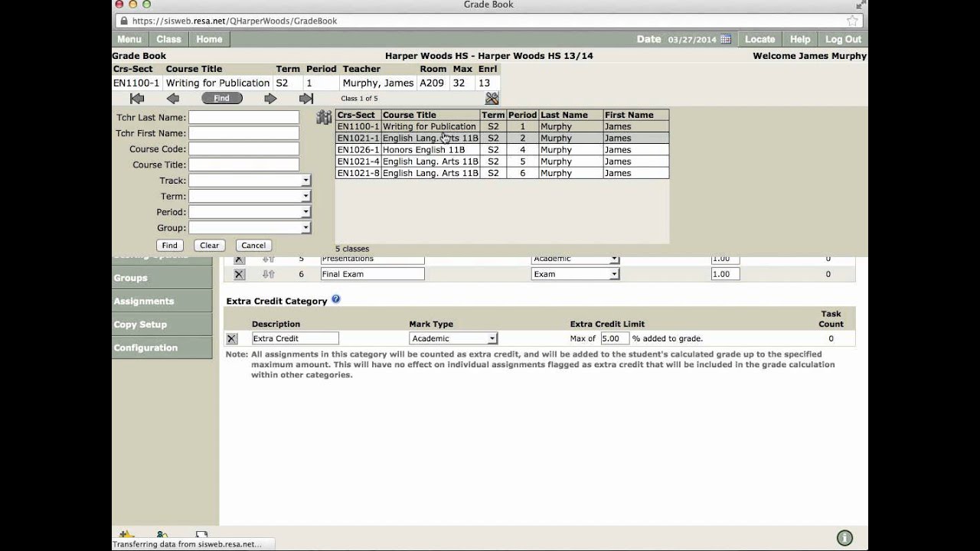Open the Configuration sidebar section
980x551 pixels.
coord(162,347)
